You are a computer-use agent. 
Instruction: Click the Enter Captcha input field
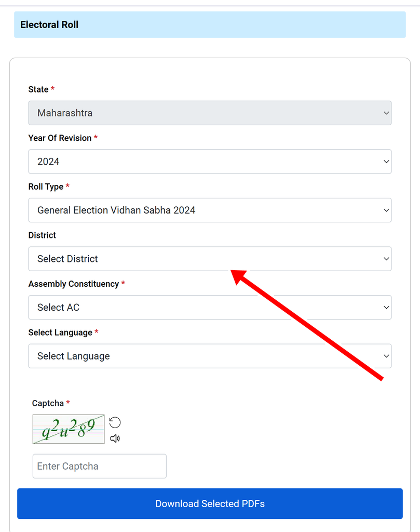(x=99, y=466)
